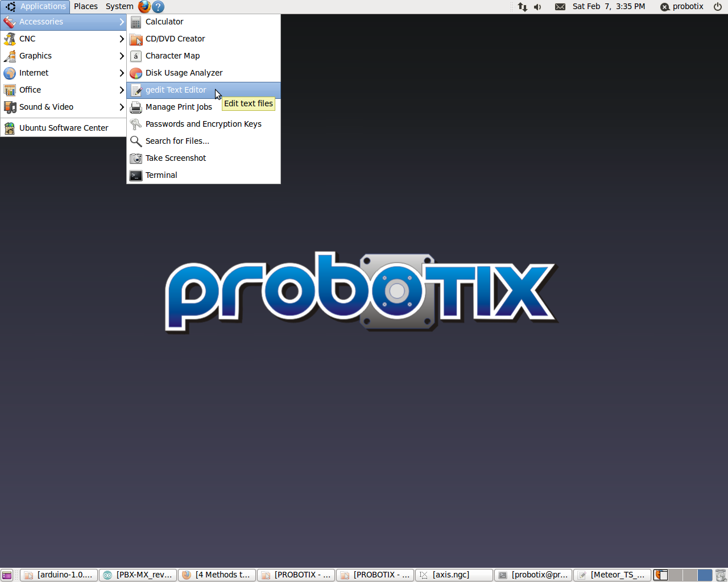Switch to the last workspace in switcher
This screenshot has height=582, width=728.
pyautogui.click(x=705, y=575)
